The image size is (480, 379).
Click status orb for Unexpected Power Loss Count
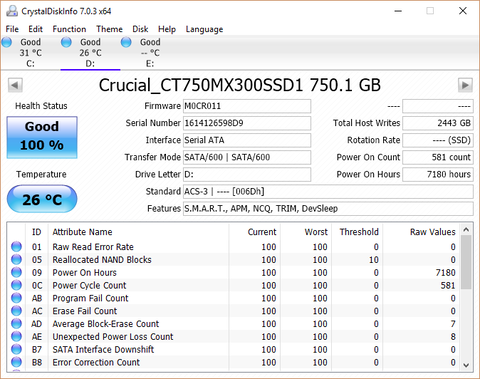tap(16, 336)
